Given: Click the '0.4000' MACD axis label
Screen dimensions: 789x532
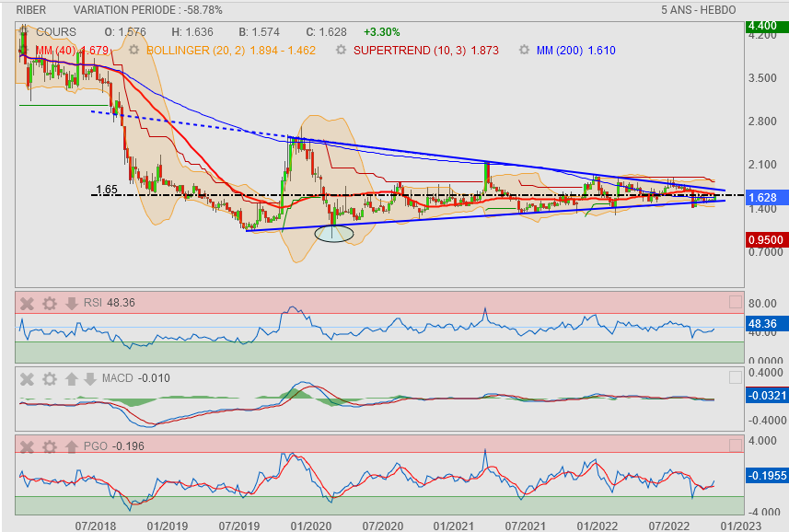Looking at the screenshot, I should tap(766, 373).
